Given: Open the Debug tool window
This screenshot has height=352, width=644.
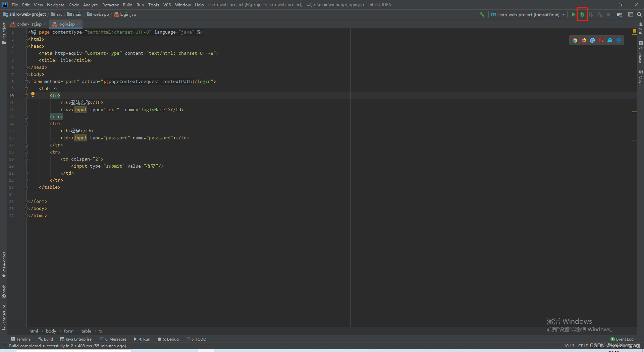Looking at the screenshot, I should (168, 339).
